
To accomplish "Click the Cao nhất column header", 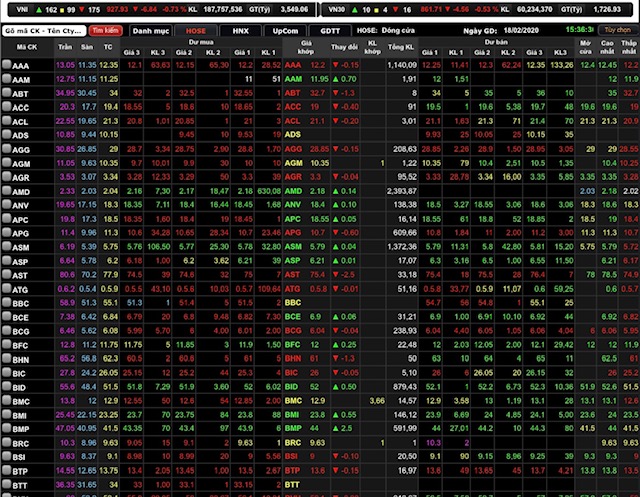I will coord(607,47).
